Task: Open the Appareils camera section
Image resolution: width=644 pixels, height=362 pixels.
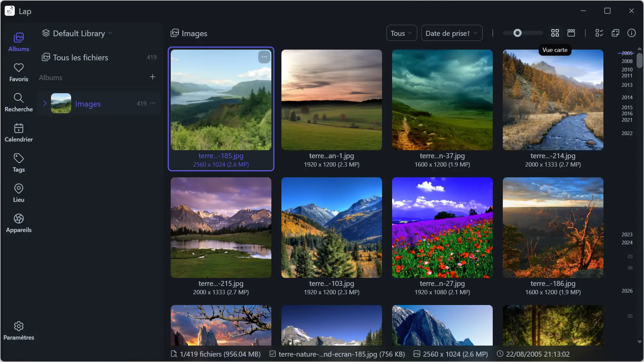Action: pos(19,223)
